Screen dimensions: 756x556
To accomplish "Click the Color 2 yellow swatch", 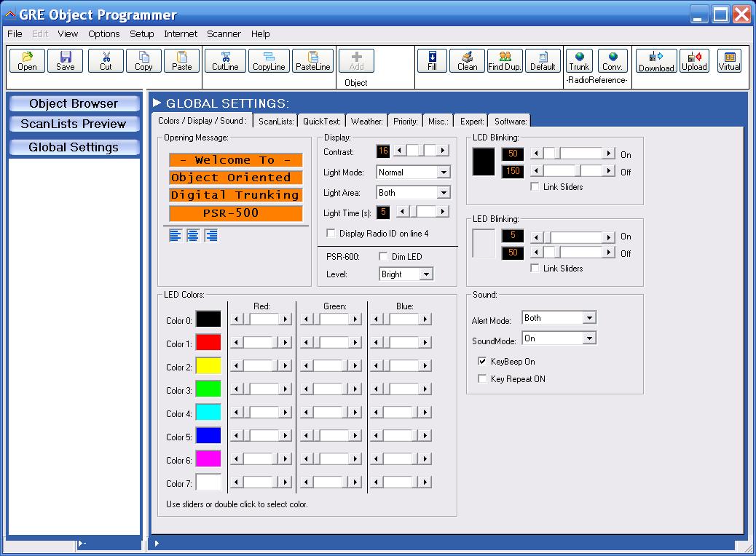I will [x=208, y=365].
